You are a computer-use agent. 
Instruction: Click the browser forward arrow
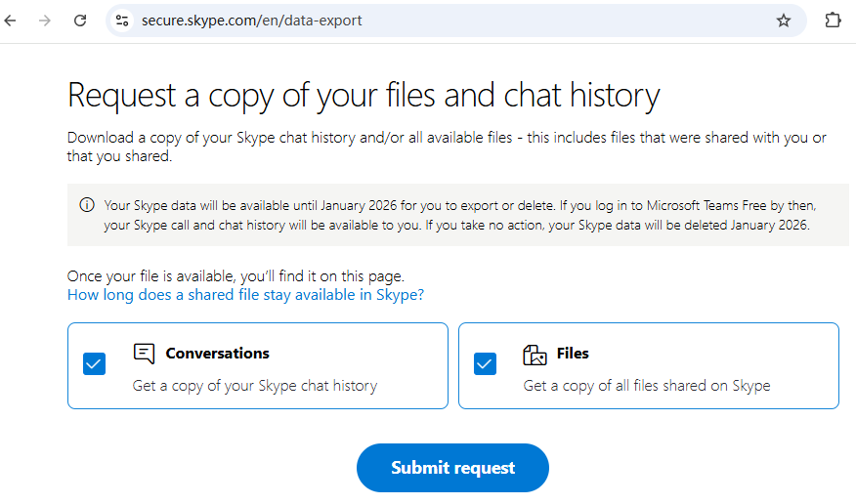[45, 21]
